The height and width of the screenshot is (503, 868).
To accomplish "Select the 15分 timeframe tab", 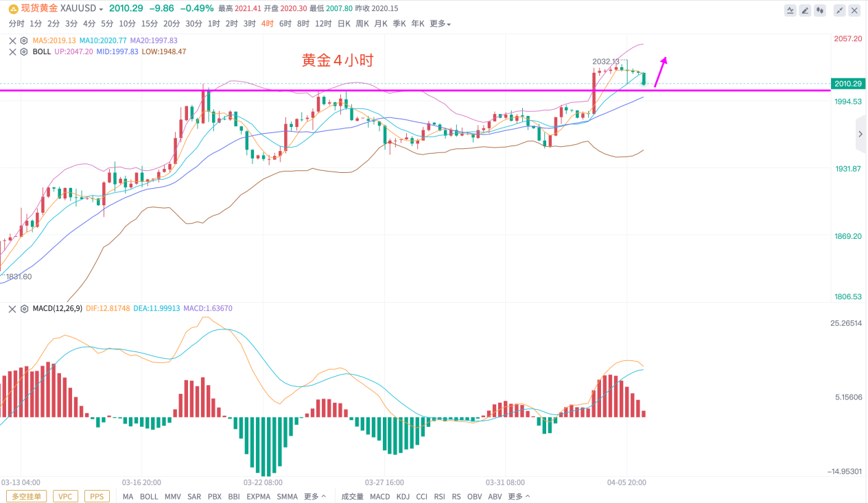I will click(150, 24).
